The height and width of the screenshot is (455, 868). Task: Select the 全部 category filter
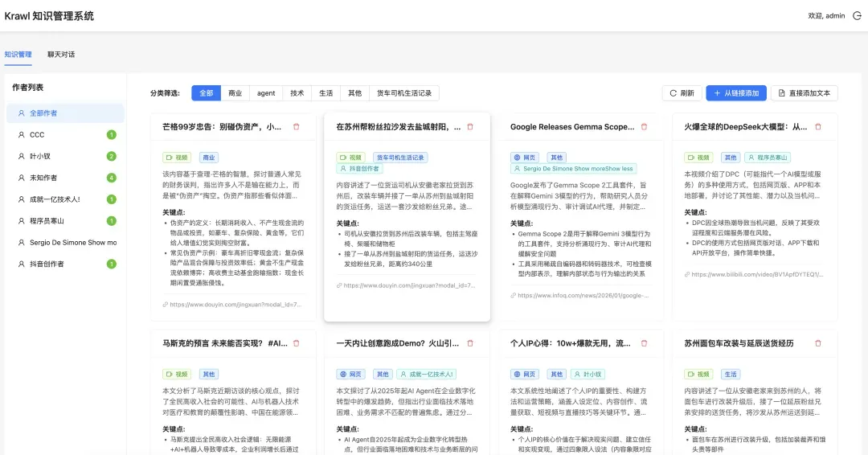(x=206, y=93)
